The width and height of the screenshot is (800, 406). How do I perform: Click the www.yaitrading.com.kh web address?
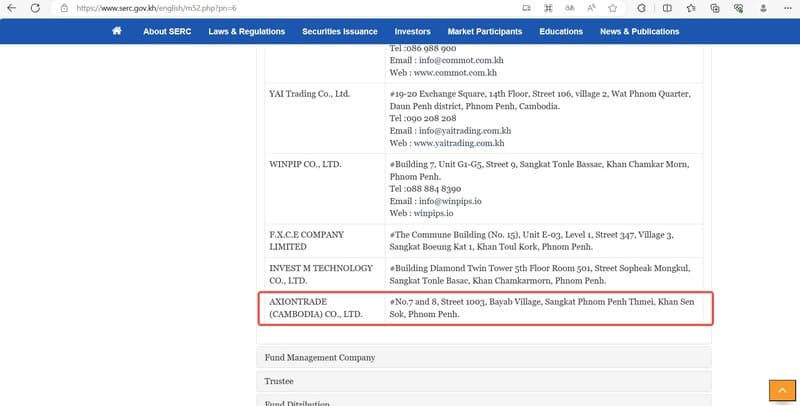(x=459, y=143)
